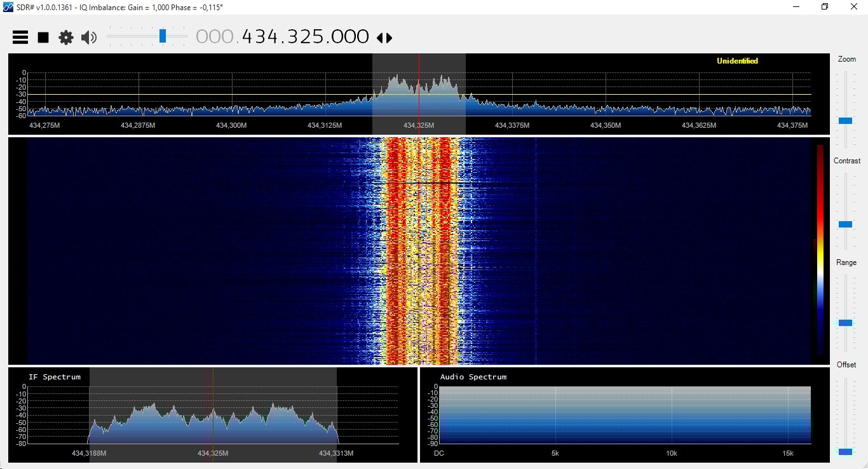Image resolution: width=868 pixels, height=469 pixels.
Task: Click the Zoom slider handle
Action: pos(846,120)
